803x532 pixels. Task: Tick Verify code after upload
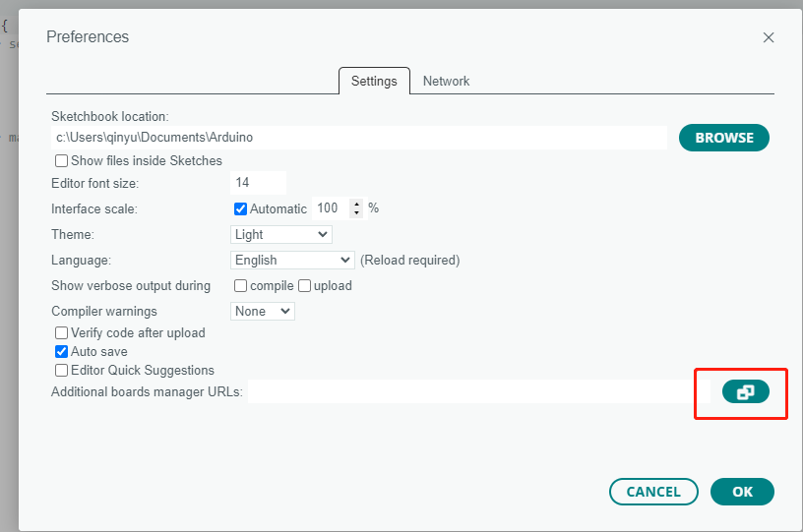pyautogui.click(x=62, y=333)
